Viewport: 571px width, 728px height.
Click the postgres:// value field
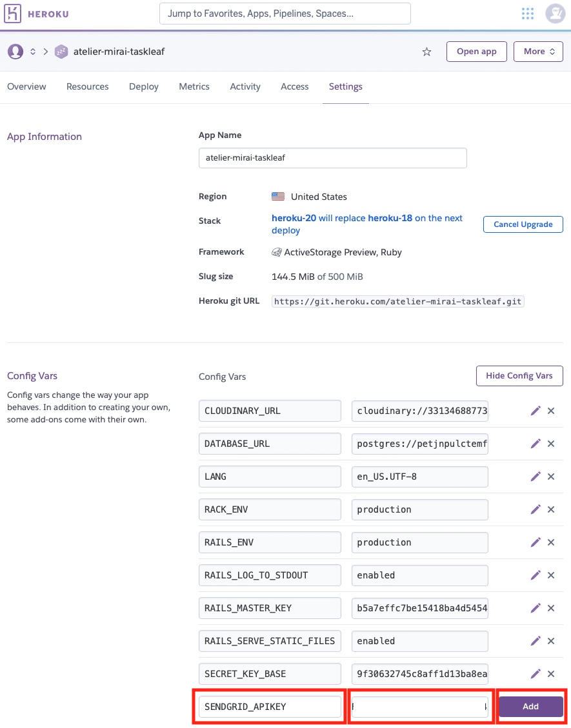pyautogui.click(x=420, y=444)
